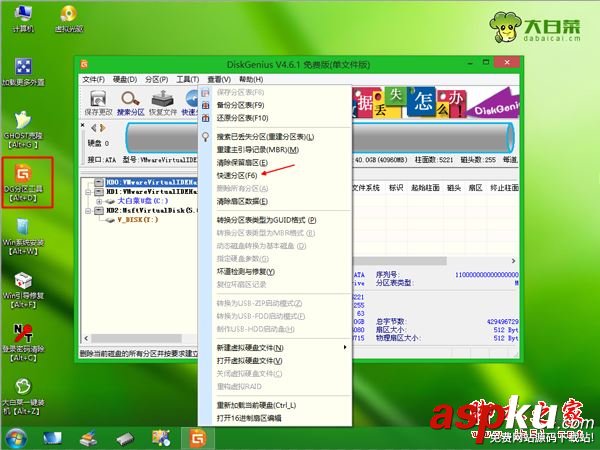Click the 终止柱面 column header
Image resolution: width=600 pixels, height=450 pixels.
504,188
